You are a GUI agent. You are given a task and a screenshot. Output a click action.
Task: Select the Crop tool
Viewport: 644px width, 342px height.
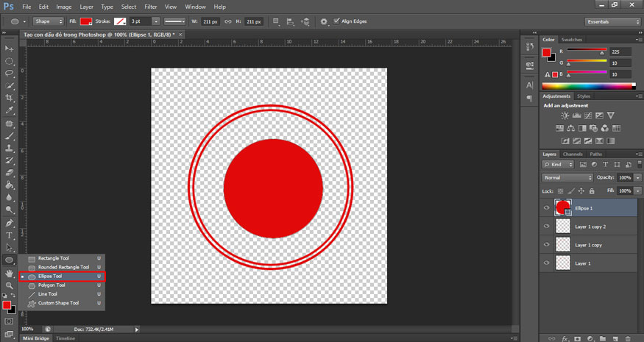(9, 98)
